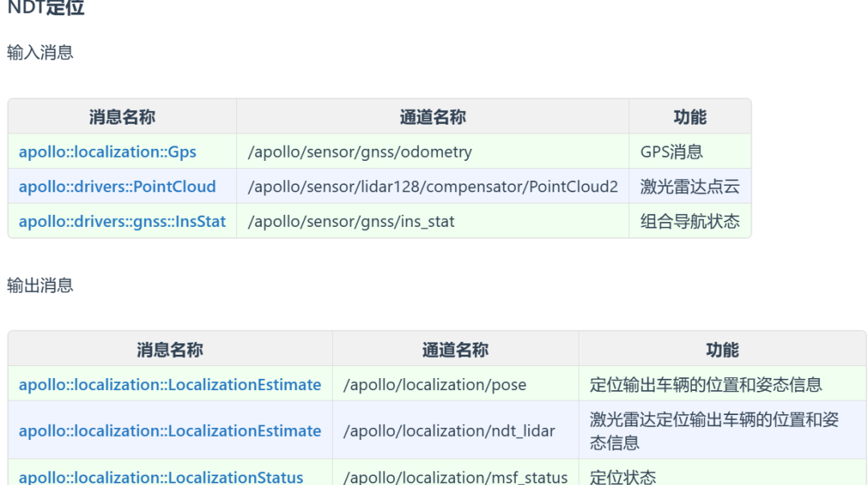Click the /apollo/localization/pose channel cell
The image size is (868, 485).
tap(435, 384)
